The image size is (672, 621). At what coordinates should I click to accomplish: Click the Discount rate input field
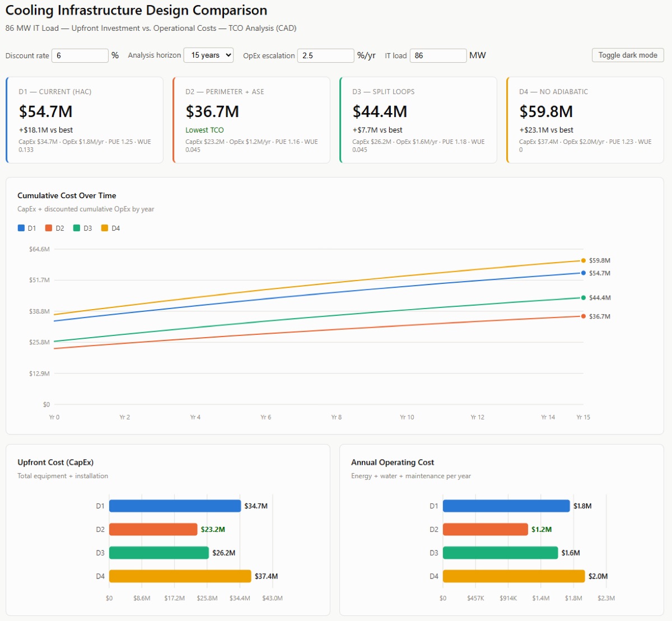coord(80,55)
